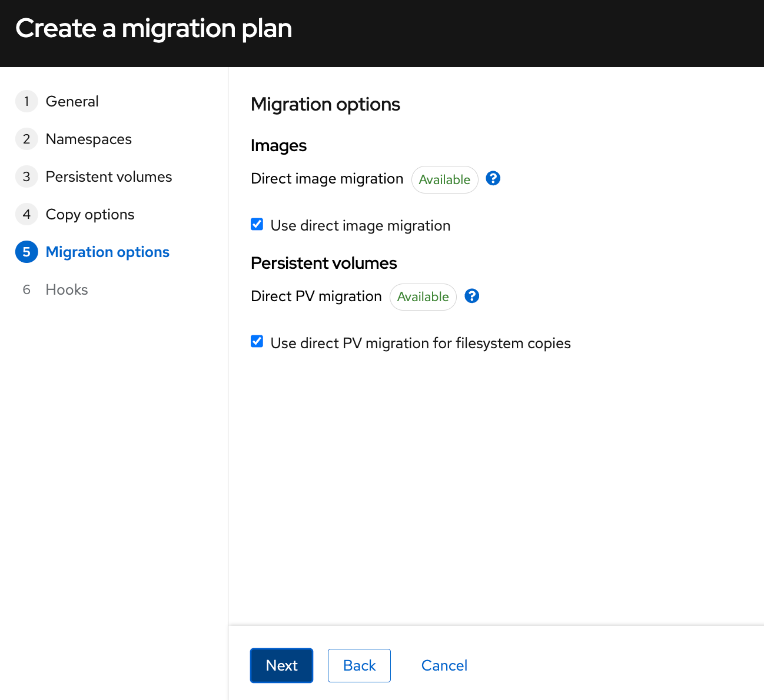This screenshot has width=764, height=700.
Task: Click the Create a migration plan title
Action: [x=154, y=28]
